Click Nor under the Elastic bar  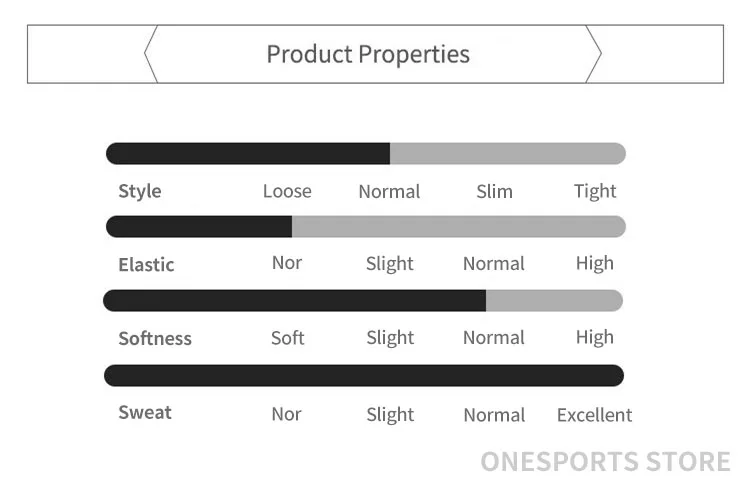287,263
